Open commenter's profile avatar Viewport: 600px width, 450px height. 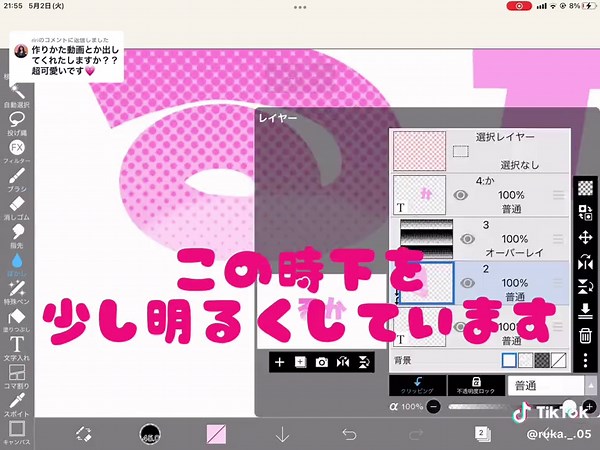(x=21, y=51)
